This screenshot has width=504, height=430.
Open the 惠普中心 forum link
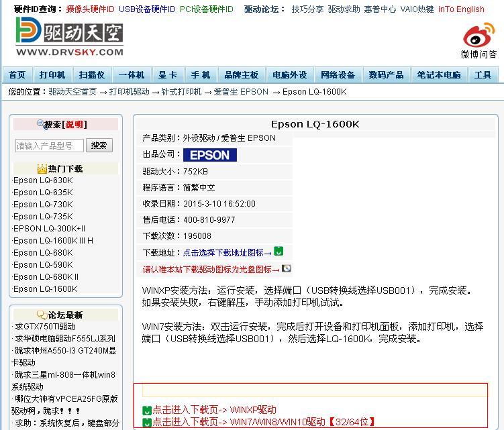click(380, 9)
